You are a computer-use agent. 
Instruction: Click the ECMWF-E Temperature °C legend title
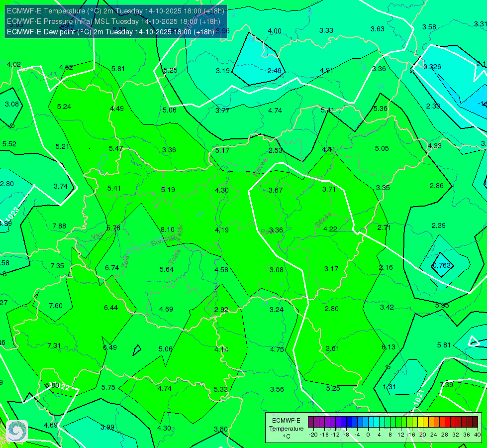click(x=286, y=429)
